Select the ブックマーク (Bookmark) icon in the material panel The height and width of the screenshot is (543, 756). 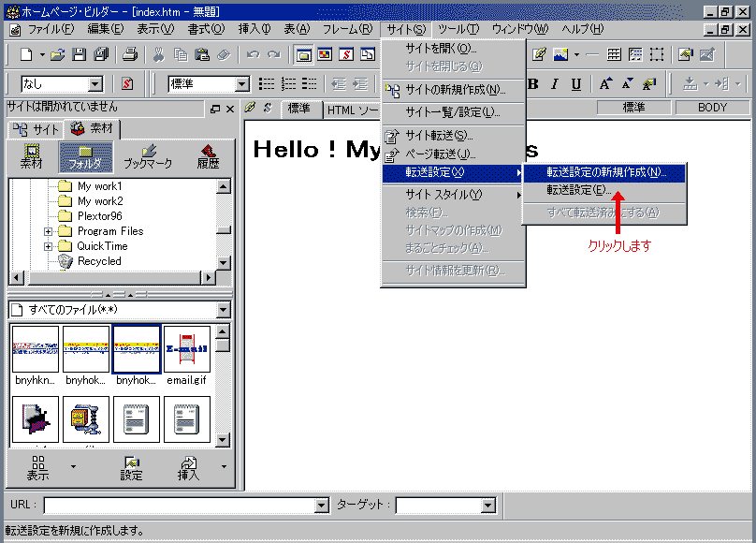[147, 156]
